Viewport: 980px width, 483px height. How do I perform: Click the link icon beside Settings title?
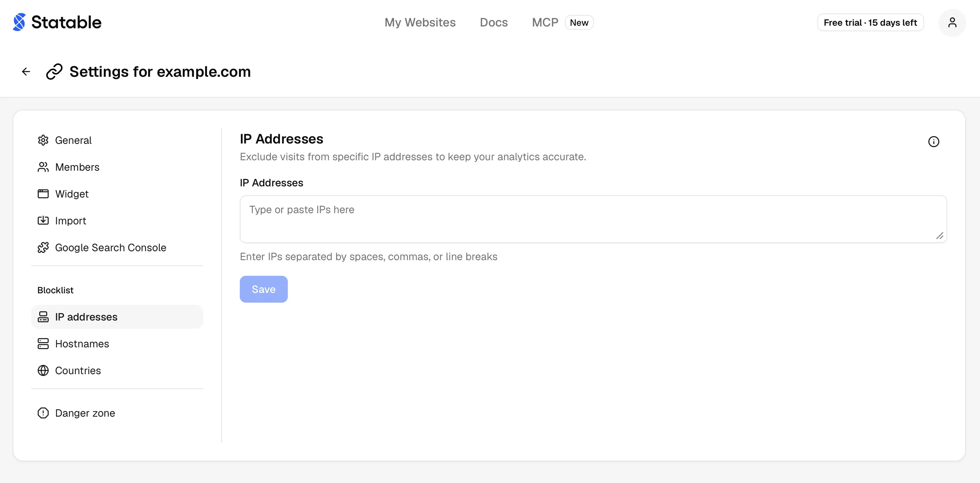[54, 72]
